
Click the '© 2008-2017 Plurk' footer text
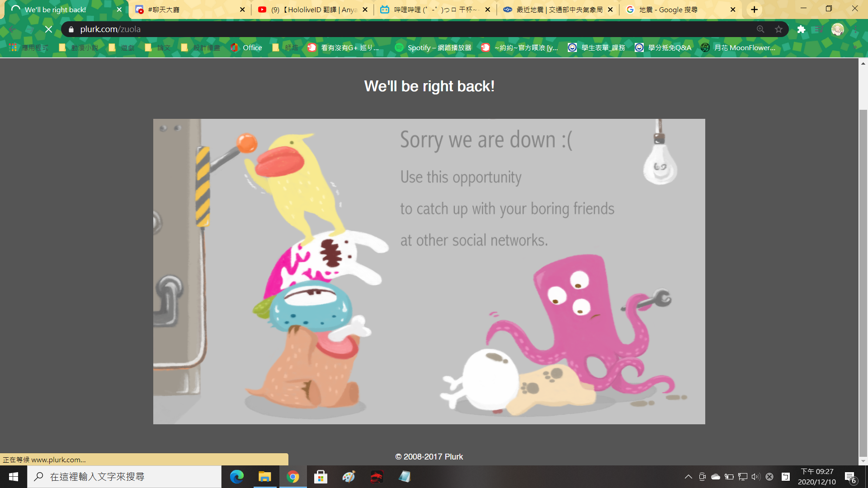429,457
